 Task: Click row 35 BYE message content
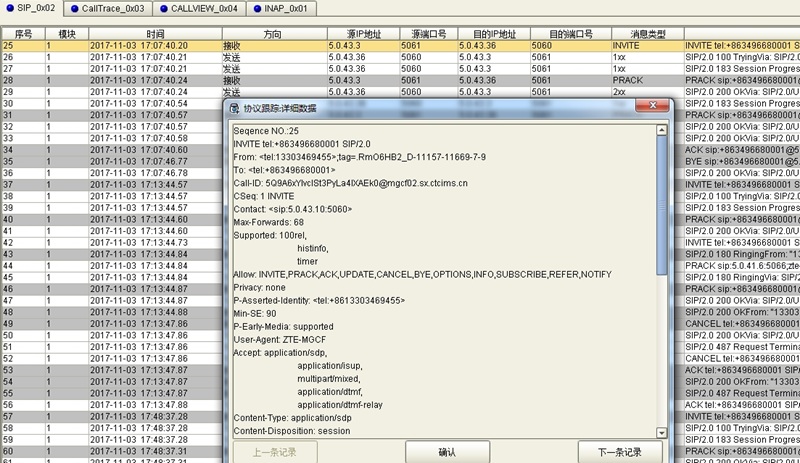coord(742,161)
